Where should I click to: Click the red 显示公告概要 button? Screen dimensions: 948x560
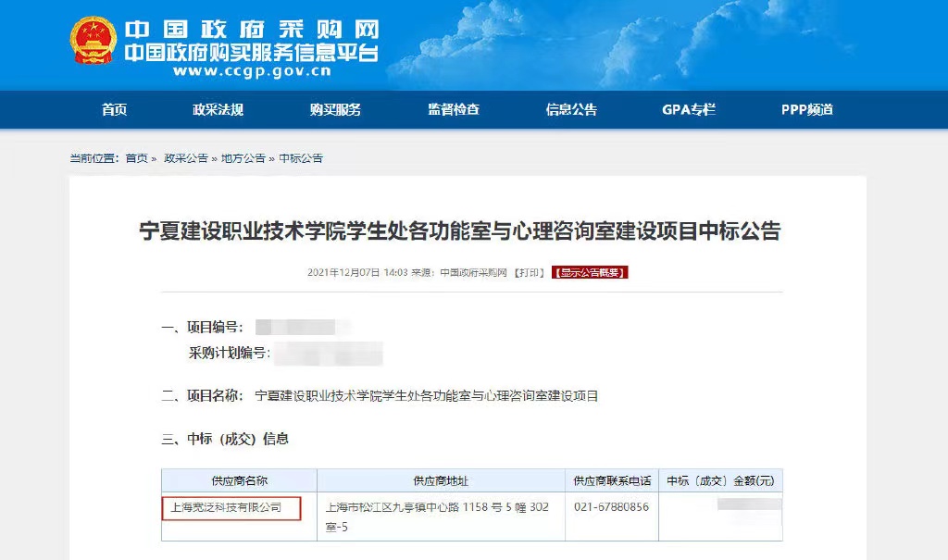point(590,273)
